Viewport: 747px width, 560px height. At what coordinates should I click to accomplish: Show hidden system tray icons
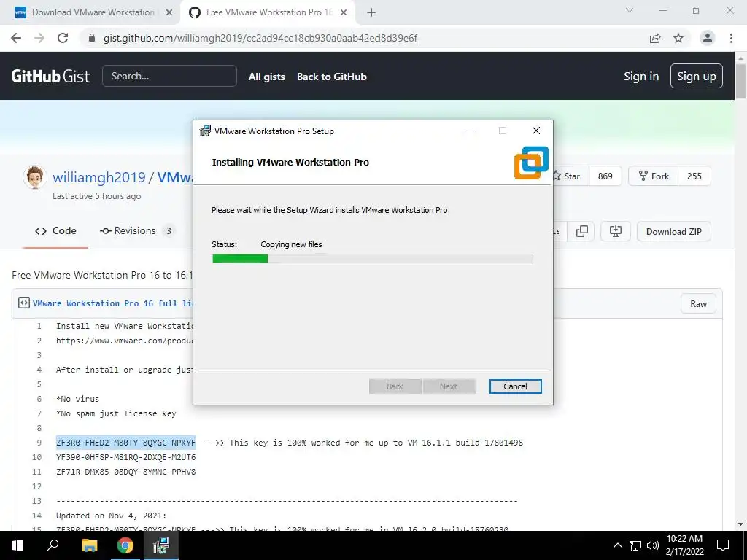[617, 545]
